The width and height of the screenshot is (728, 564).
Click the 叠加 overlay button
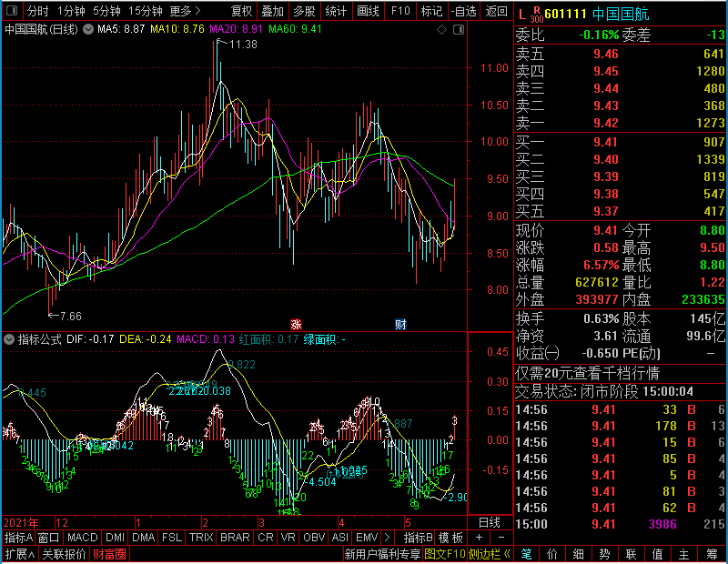272,11
